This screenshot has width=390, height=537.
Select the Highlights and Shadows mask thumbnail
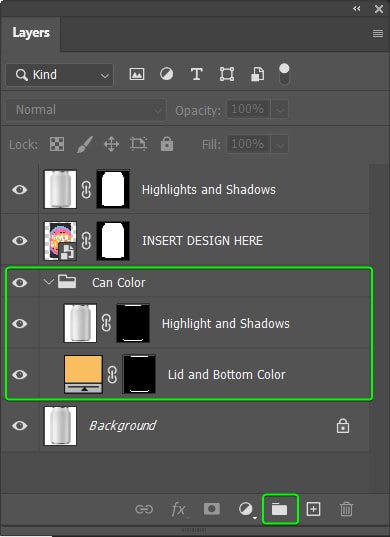113,189
